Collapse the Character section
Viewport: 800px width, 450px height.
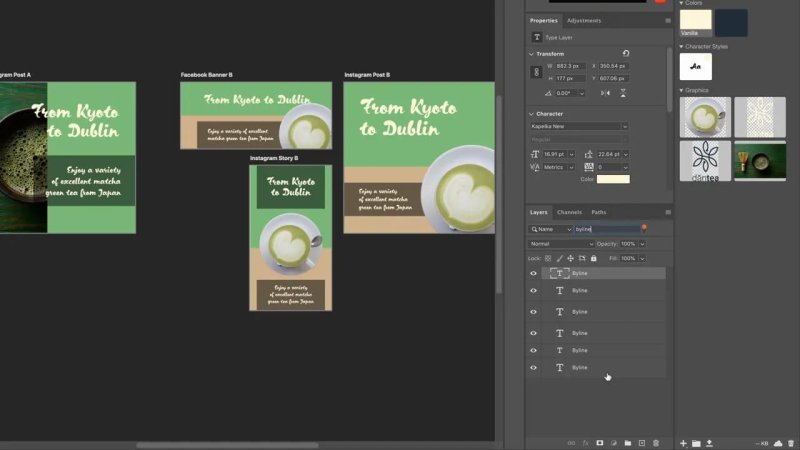(x=531, y=114)
